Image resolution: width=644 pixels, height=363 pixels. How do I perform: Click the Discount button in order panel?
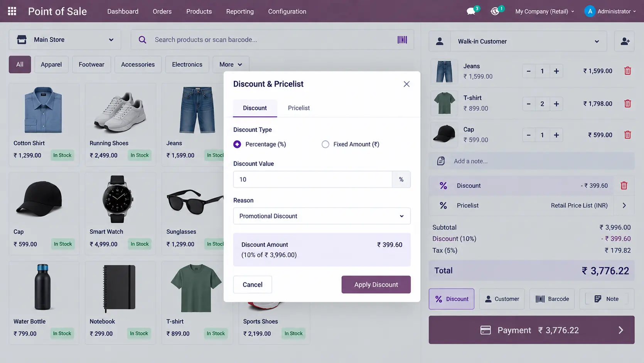coord(452,299)
